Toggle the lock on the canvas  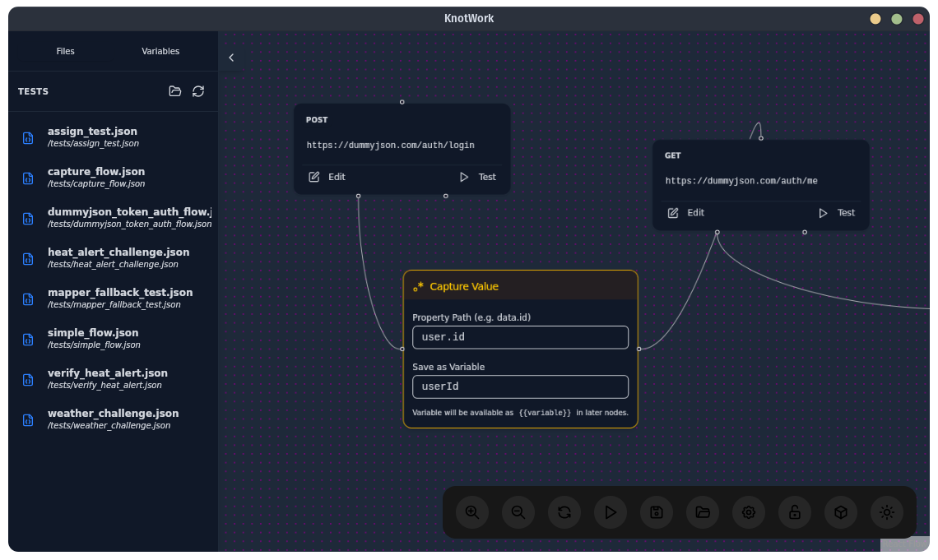(794, 511)
